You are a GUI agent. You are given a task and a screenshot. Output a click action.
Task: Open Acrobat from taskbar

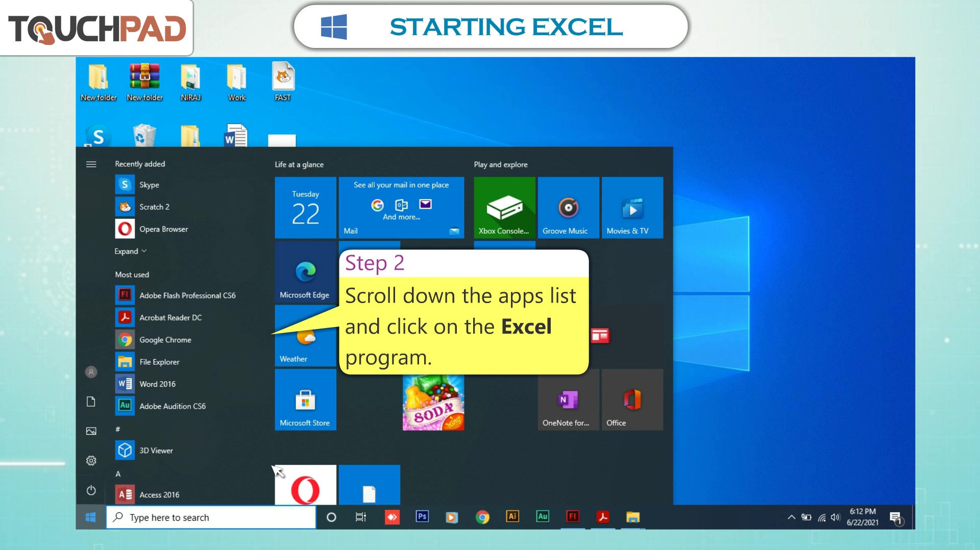pos(603,517)
